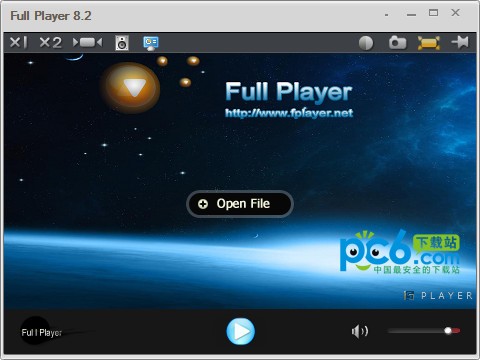Pin the window on top
The image size is (480, 360).
(460, 43)
